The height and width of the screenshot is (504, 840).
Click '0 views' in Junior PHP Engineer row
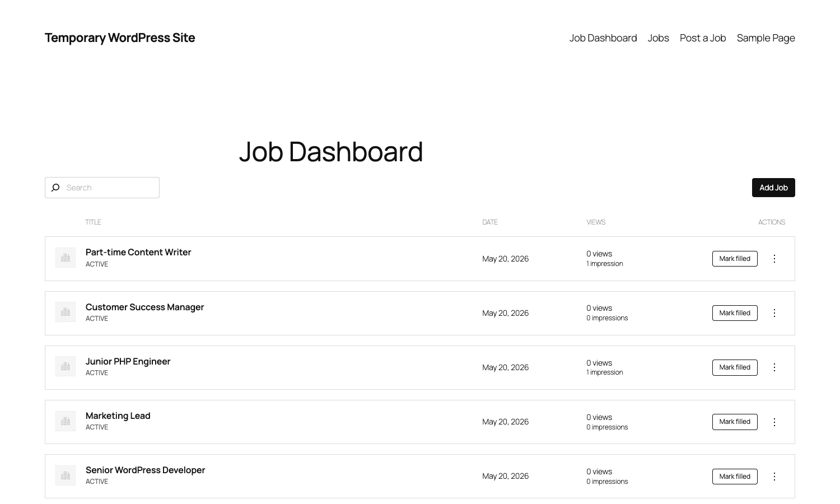click(599, 363)
